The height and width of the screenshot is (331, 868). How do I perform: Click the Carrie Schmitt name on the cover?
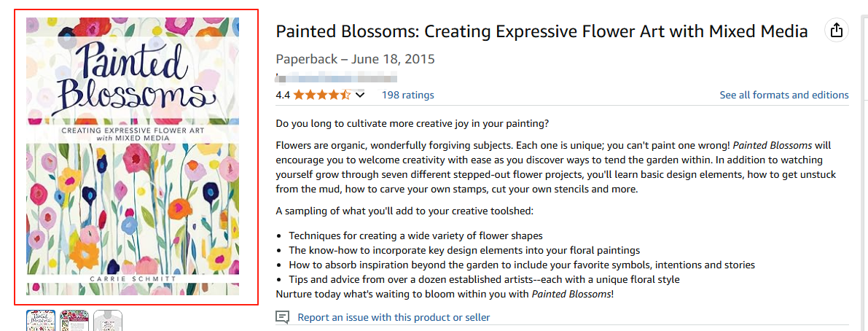tap(133, 279)
